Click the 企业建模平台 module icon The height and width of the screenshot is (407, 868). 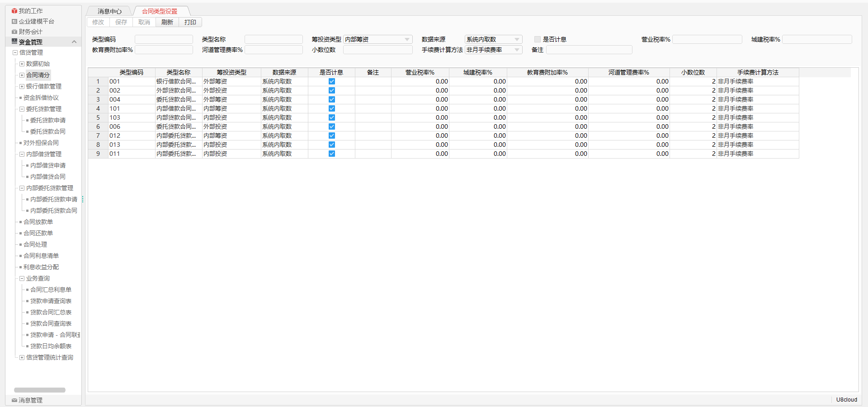pos(14,21)
